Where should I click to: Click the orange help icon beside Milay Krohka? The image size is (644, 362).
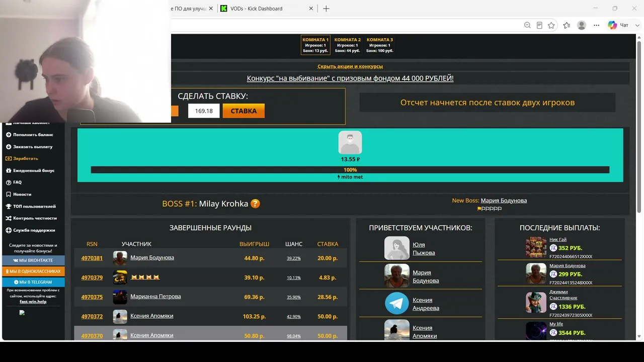coord(256,204)
